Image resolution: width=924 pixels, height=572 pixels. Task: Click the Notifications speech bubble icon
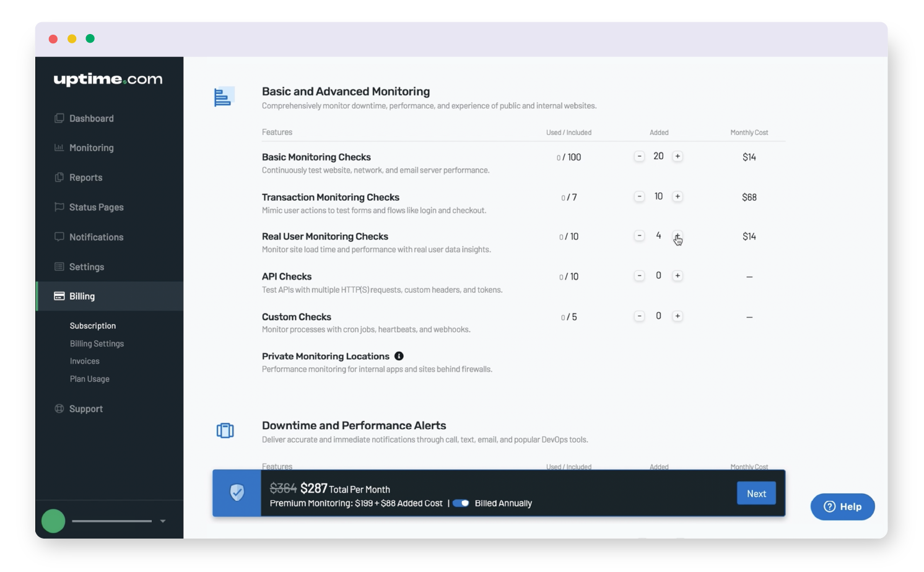pyautogui.click(x=59, y=237)
